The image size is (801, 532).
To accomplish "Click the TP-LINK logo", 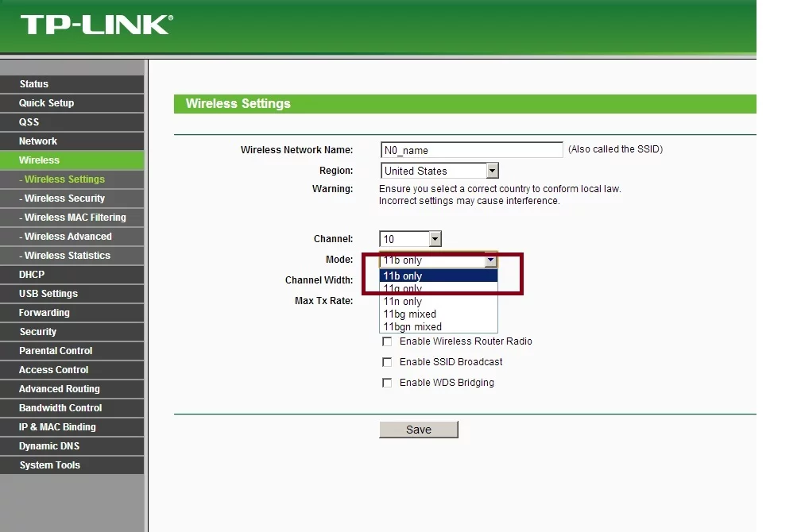I will pyautogui.click(x=97, y=25).
